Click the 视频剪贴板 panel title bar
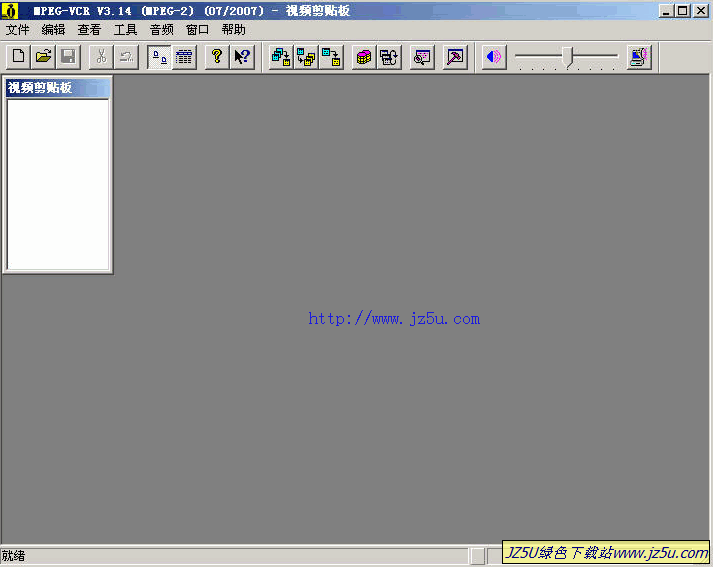This screenshot has width=713, height=567. click(x=58, y=88)
